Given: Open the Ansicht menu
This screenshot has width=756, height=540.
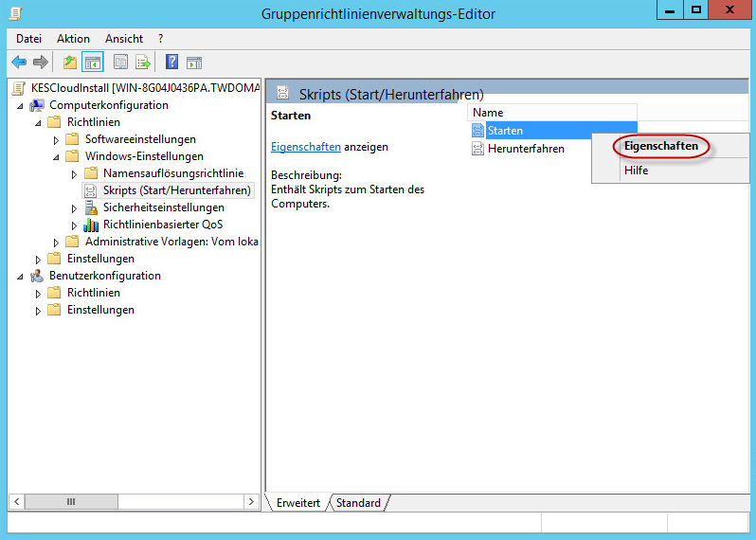Looking at the screenshot, I should 124,39.
